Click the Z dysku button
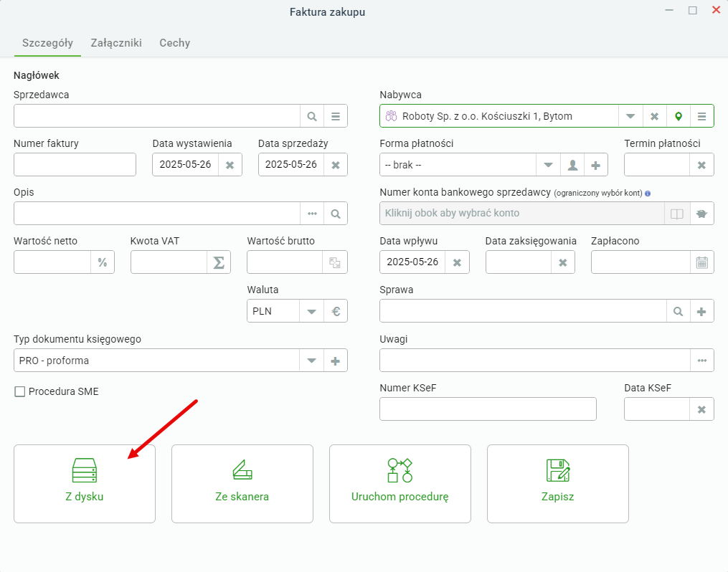This screenshot has height=572, width=728. tap(85, 484)
